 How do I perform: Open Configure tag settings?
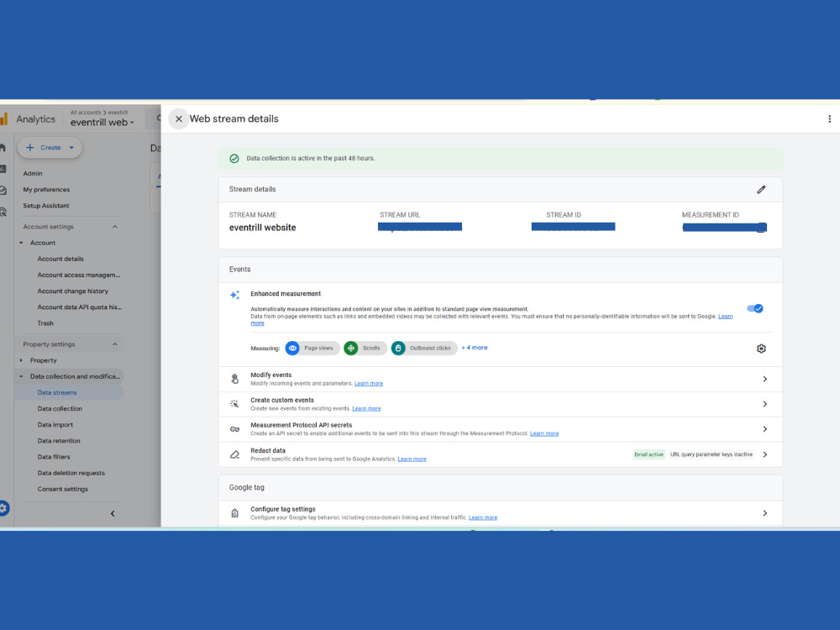pyautogui.click(x=501, y=513)
